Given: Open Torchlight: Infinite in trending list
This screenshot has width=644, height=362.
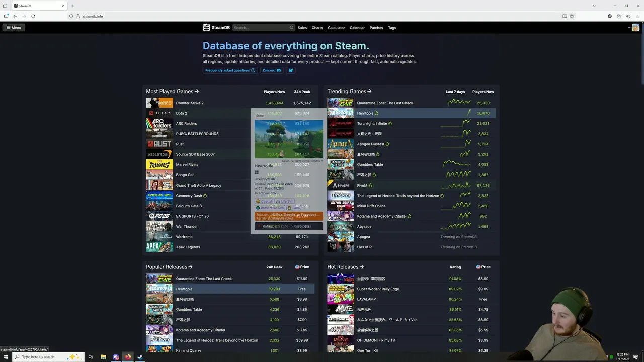Looking at the screenshot, I should (x=372, y=123).
